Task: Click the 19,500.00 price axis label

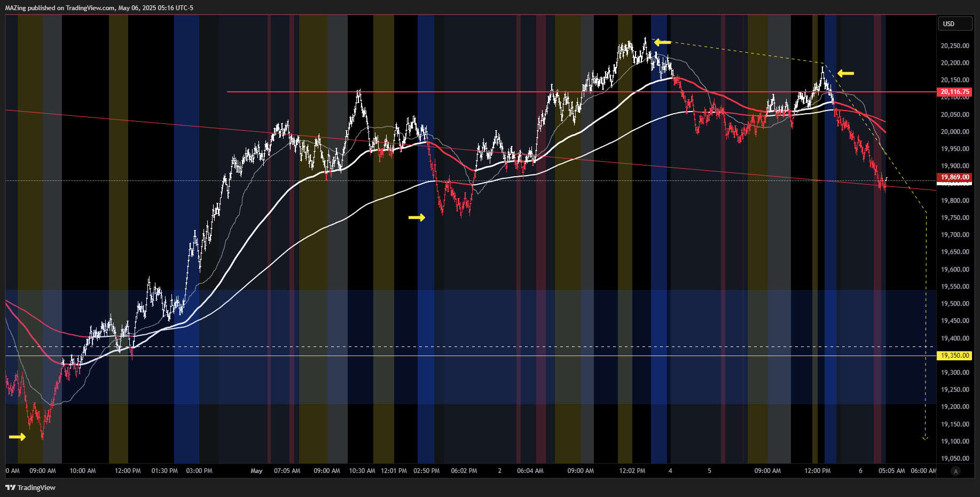Action: 955,304
